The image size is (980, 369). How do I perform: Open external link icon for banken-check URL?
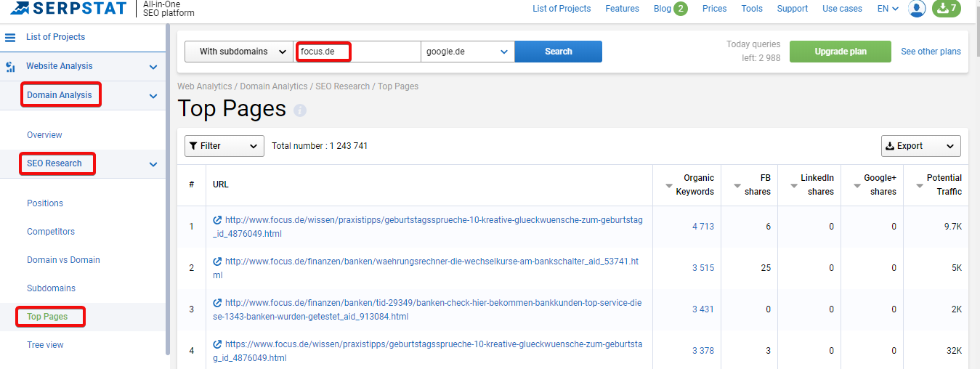click(217, 303)
